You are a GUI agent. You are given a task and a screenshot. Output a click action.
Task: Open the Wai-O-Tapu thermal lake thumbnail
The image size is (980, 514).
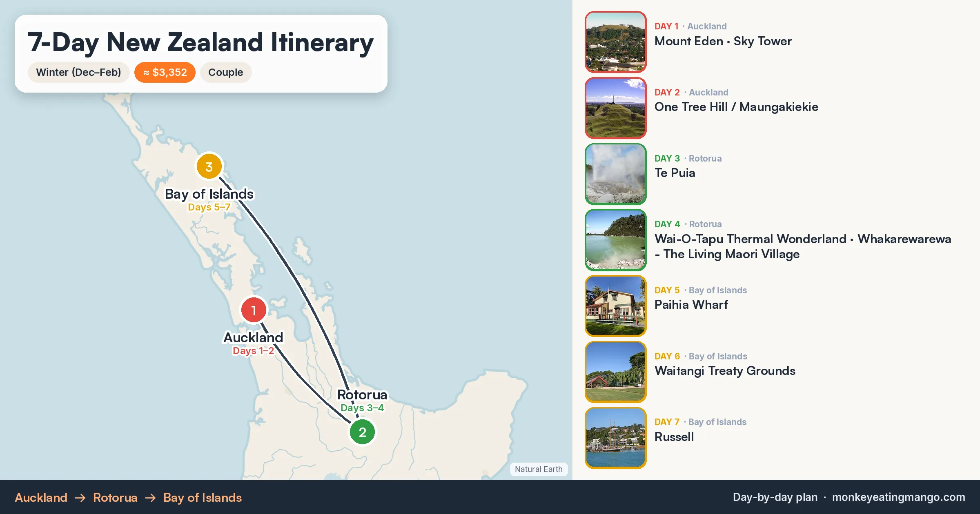[616, 240]
